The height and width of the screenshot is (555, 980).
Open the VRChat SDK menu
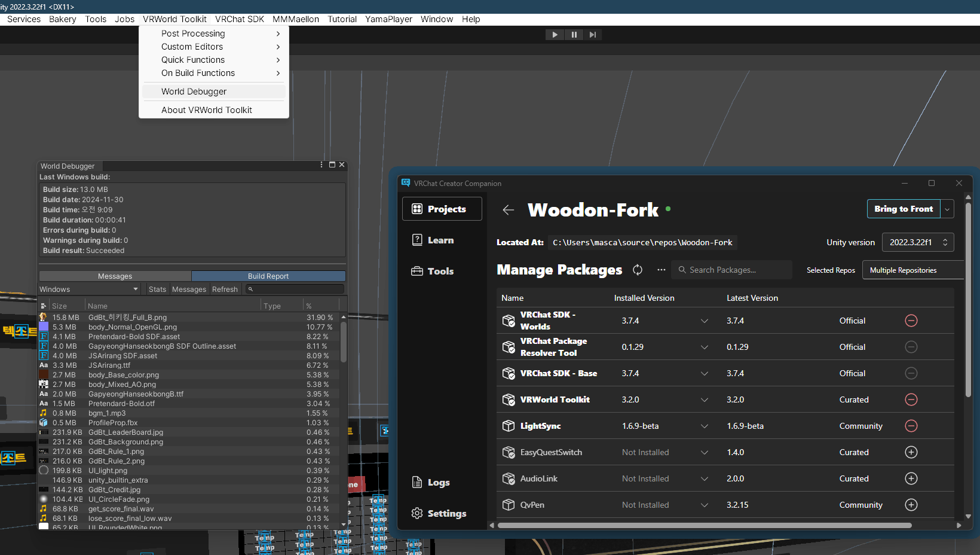(240, 19)
